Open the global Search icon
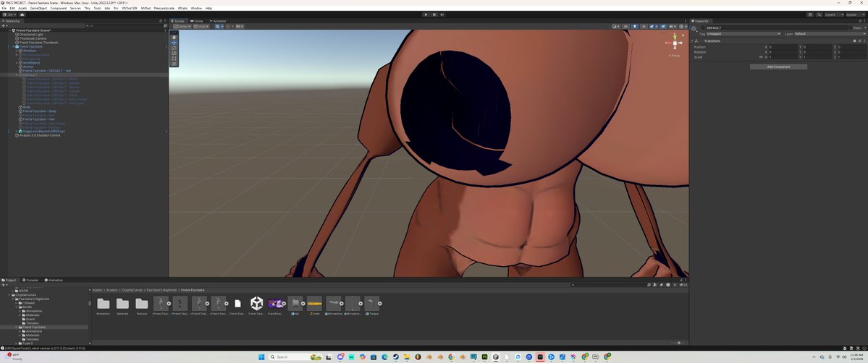This screenshot has height=363, width=868. (x=818, y=14)
